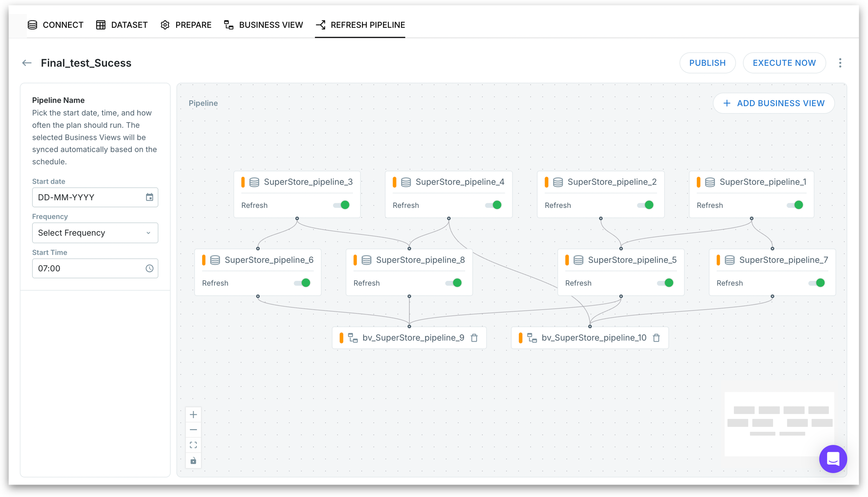Delete bv_SuperStore_pipeline_10 using trash icon

tap(656, 338)
